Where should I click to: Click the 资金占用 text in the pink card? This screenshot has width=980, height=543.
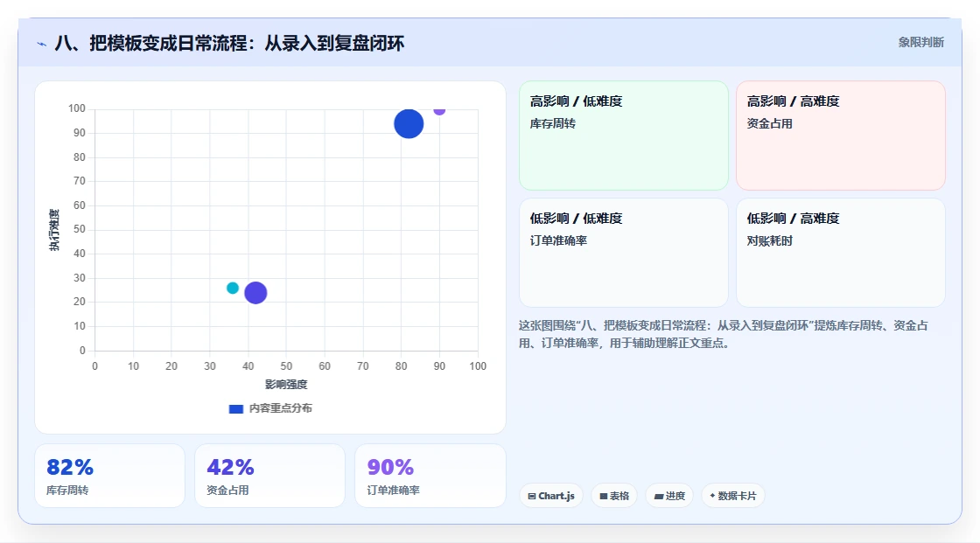click(x=769, y=123)
